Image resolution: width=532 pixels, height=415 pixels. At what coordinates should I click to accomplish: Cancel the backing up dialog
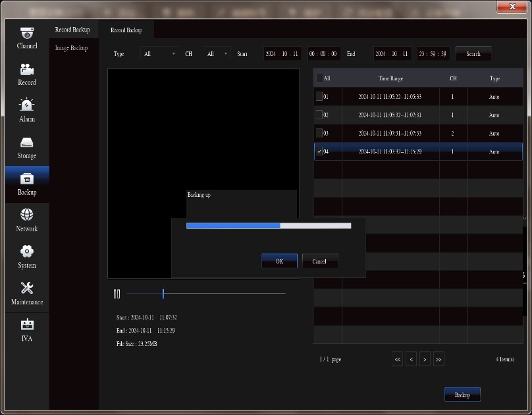coord(319,262)
